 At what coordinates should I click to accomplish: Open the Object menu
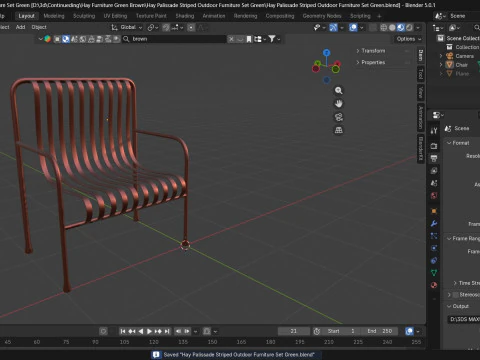coord(39,27)
